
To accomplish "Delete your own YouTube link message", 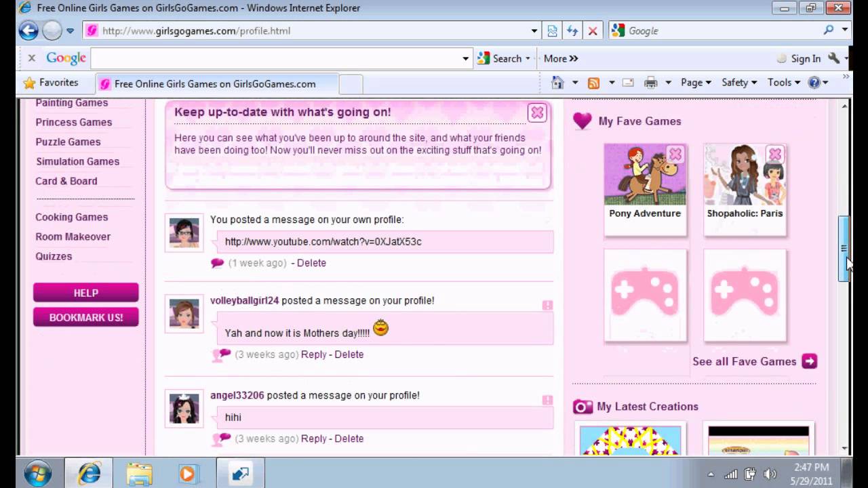I will click(311, 263).
